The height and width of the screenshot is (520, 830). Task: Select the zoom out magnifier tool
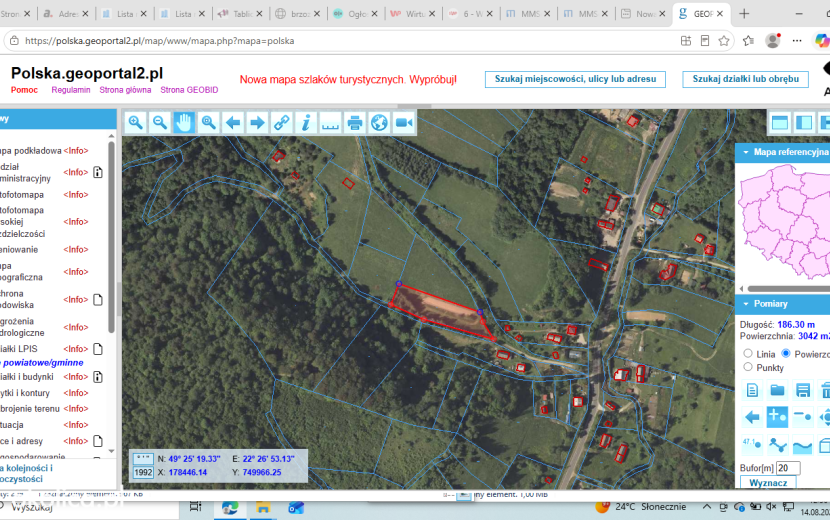coord(160,123)
